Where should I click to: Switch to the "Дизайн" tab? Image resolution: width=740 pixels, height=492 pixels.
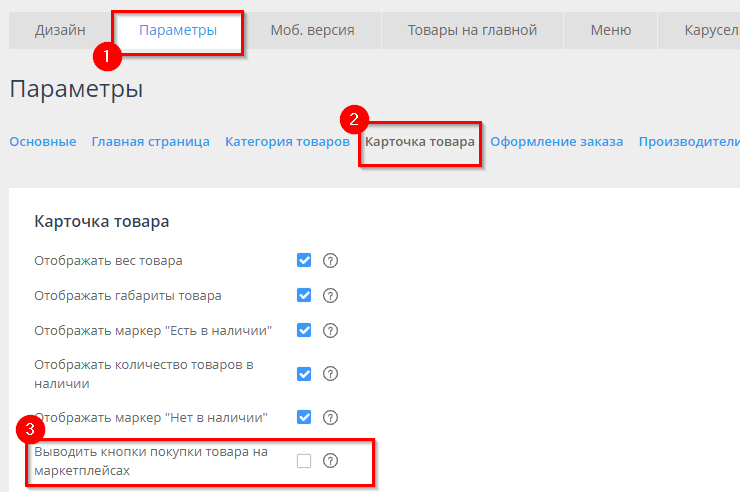(x=60, y=30)
